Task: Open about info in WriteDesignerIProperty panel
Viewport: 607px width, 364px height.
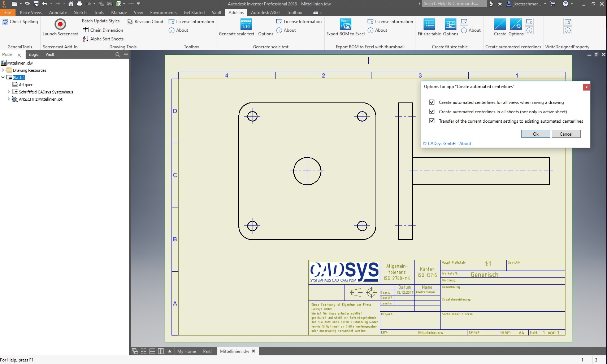Action: click(568, 30)
